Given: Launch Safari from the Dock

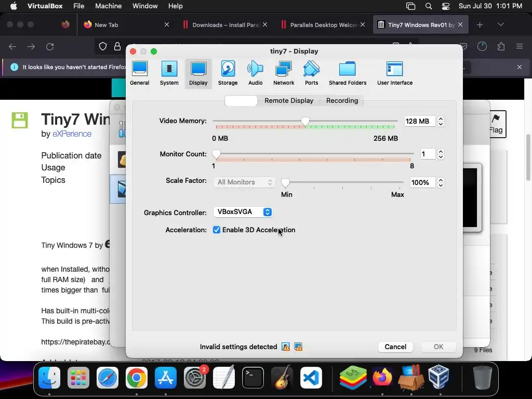Looking at the screenshot, I should click(x=108, y=377).
